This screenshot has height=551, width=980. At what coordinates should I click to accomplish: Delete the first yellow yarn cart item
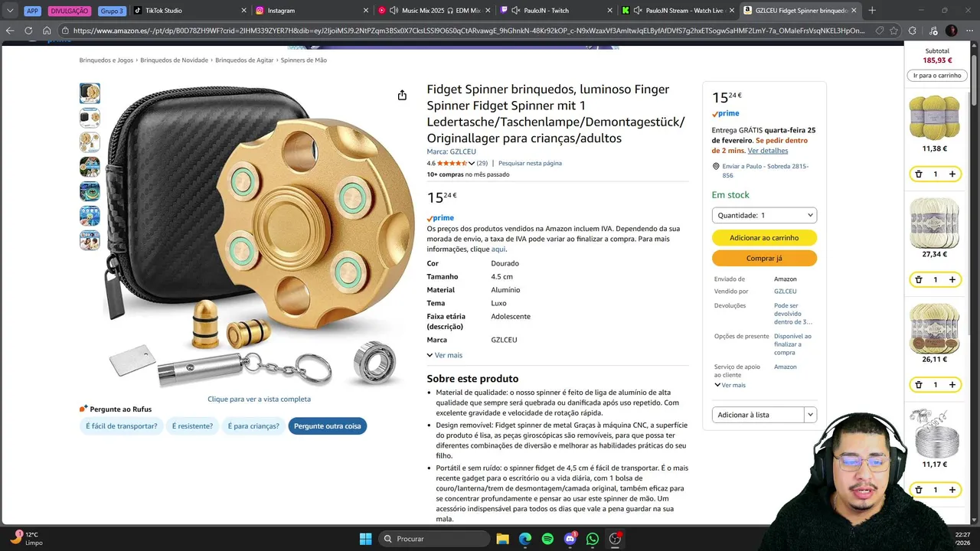919,174
